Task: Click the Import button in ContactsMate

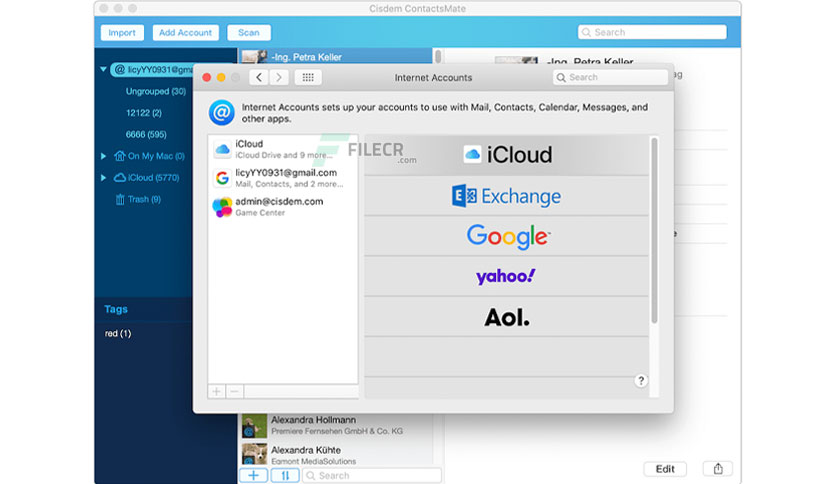Action: click(122, 33)
